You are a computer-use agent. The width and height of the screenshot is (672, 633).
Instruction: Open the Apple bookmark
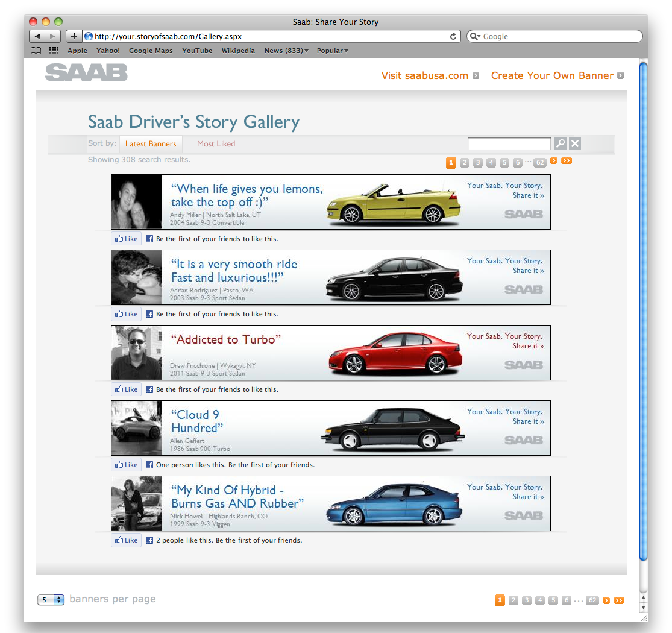click(x=77, y=51)
